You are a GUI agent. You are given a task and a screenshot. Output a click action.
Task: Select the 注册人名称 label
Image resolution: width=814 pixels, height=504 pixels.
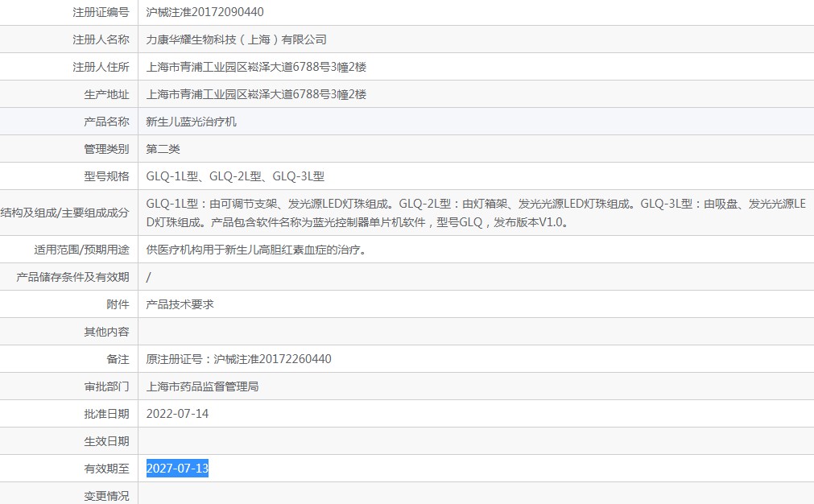tap(101, 39)
